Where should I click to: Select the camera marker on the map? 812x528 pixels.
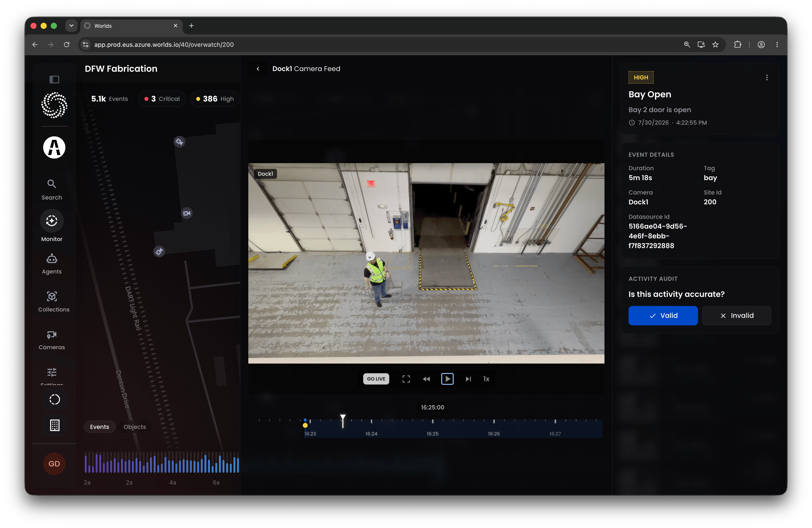[187, 213]
